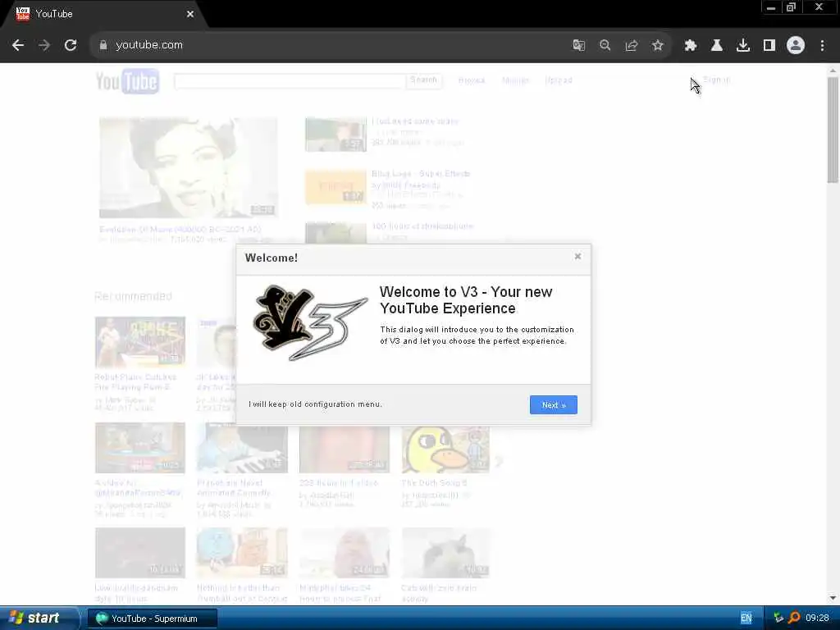Click the magnifier tray icon

(x=794, y=619)
